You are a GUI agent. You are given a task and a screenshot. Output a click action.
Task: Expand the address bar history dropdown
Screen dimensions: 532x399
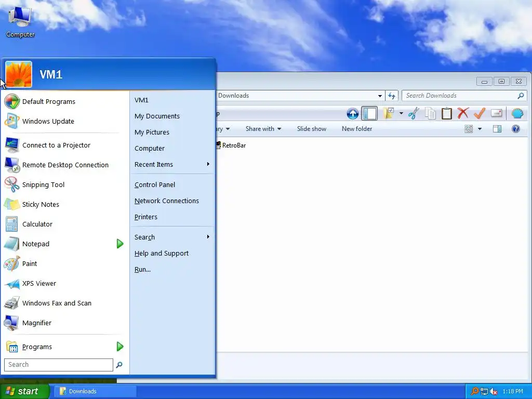[x=380, y=96]
